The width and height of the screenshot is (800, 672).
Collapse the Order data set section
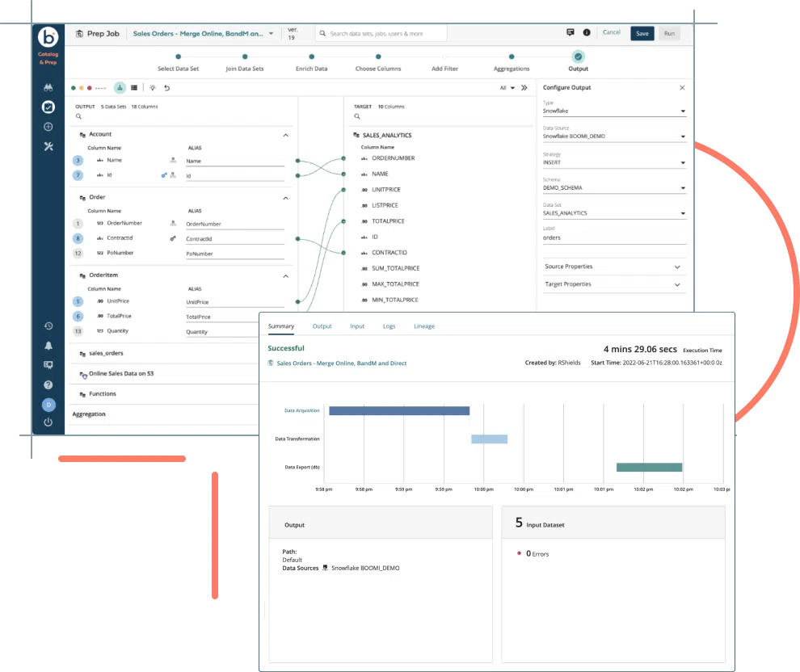tap(286, 198)
